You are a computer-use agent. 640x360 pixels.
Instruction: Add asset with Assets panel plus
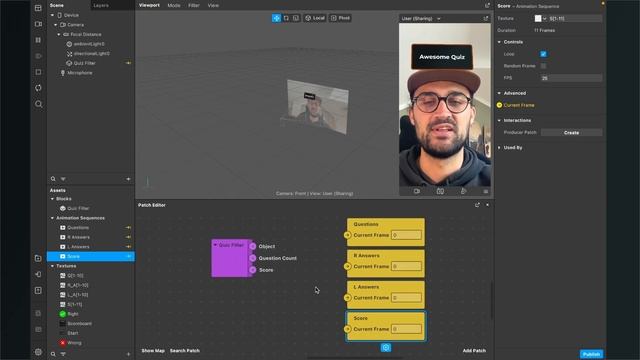(x=128, y=354)
